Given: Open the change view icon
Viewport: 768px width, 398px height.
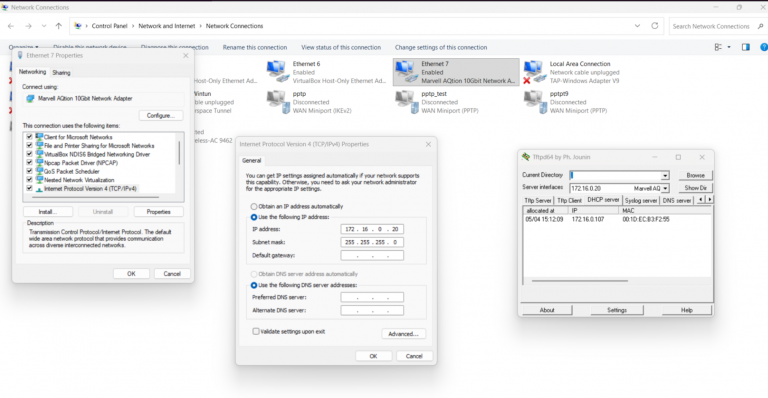Looking at the screenshot, I should click(718, 47).
